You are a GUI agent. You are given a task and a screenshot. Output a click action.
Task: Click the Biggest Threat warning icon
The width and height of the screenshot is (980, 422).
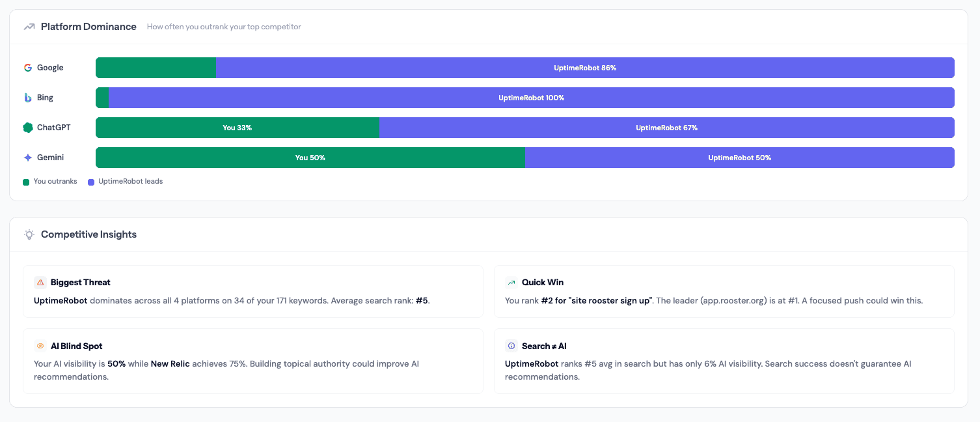pos(40,283)
